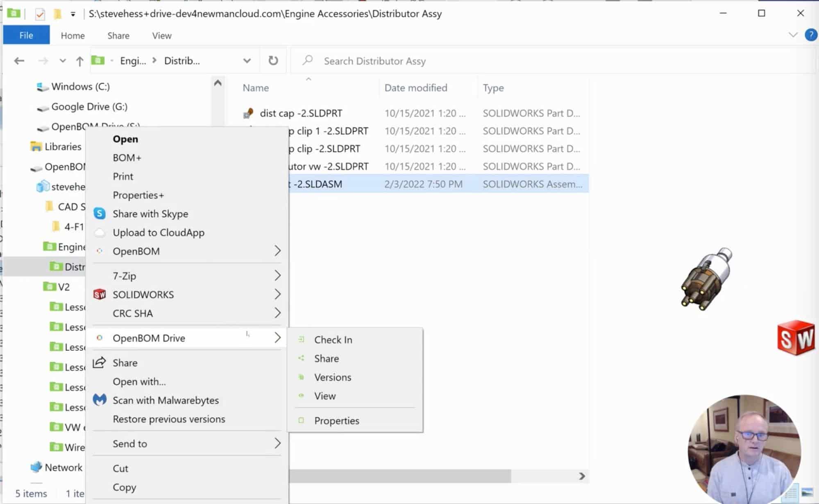Image resolution: width=819 pixels, height=504 pixels.
Task: Select Versions in the OpenBOM Drive submenu
Action: 333,377
